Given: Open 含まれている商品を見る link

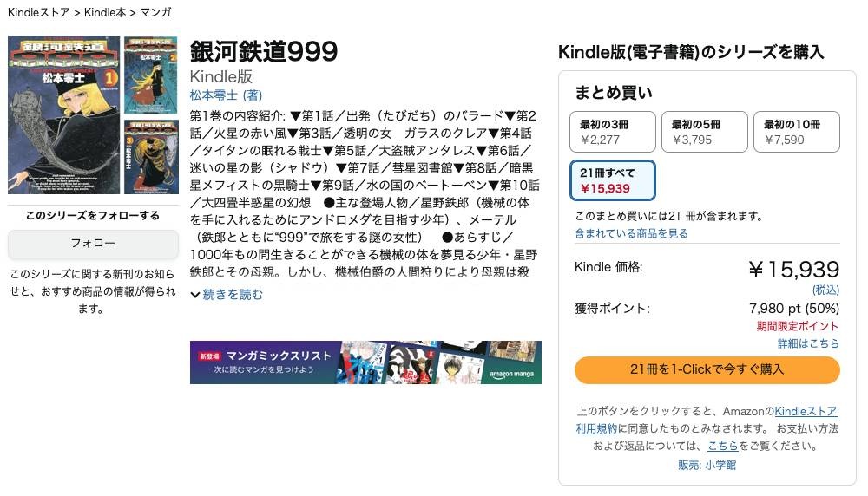Looking at the screenshot, I should tap(631, 233).
